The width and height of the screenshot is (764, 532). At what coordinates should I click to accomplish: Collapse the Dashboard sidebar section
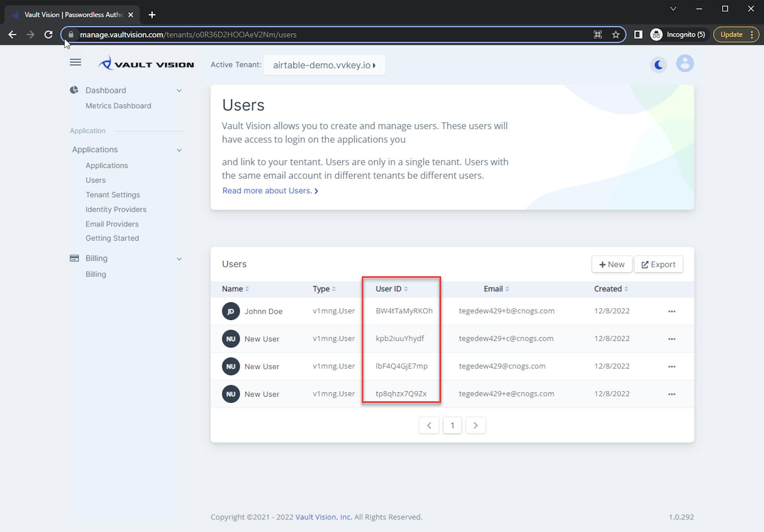(x=179, y=91)
